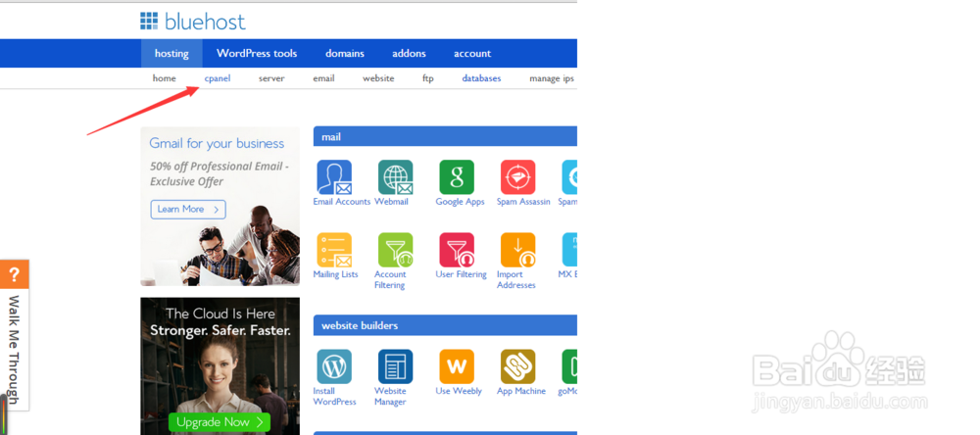Click the orange question mark help icon

point(15,274)
